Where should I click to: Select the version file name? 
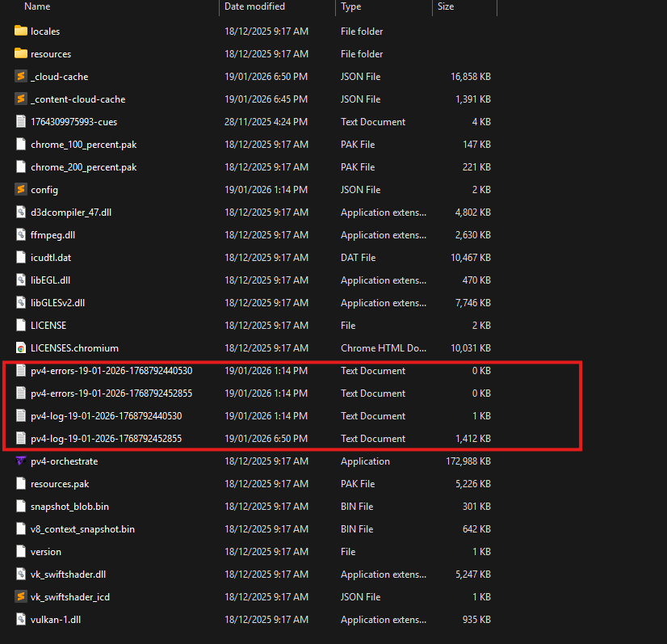pos(46,552)
